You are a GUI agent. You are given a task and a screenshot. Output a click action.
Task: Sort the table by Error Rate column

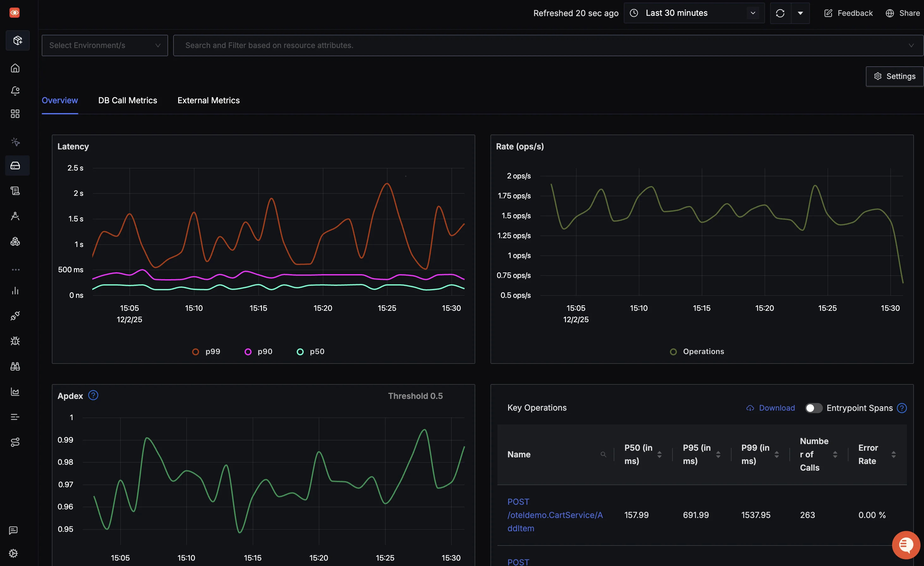894,454
